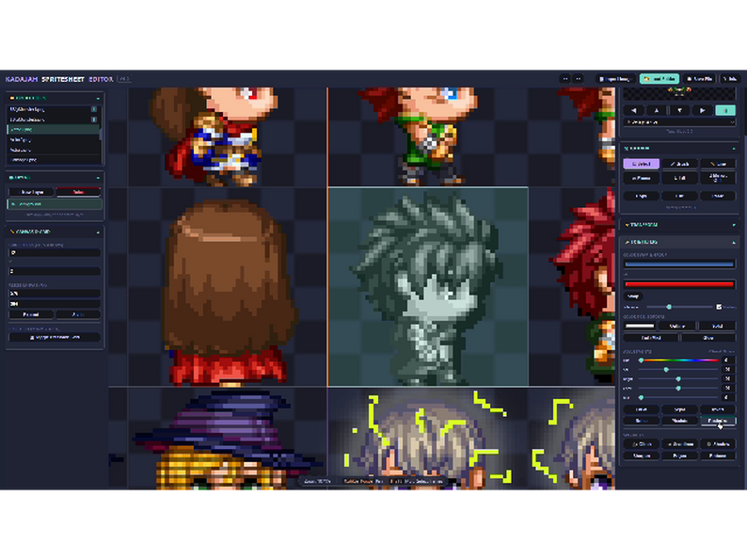
Task: Click the white color swatch
Action: [640, 326]
